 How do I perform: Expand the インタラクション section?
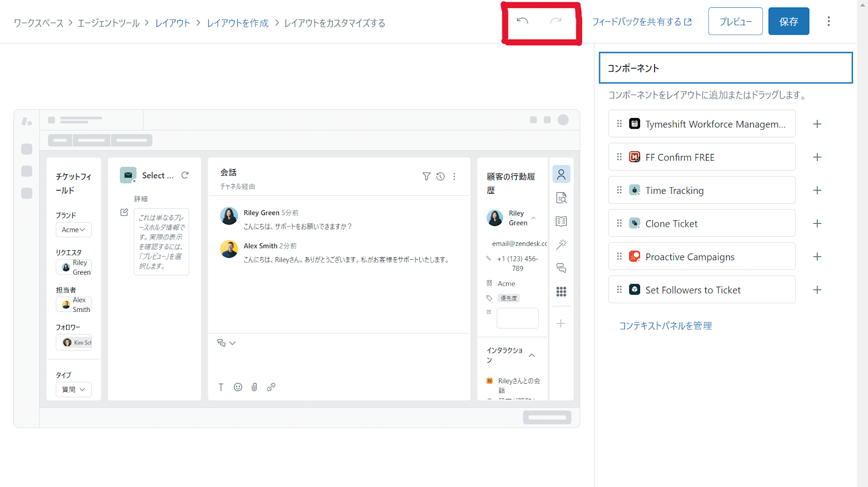[x=532, y=356]
